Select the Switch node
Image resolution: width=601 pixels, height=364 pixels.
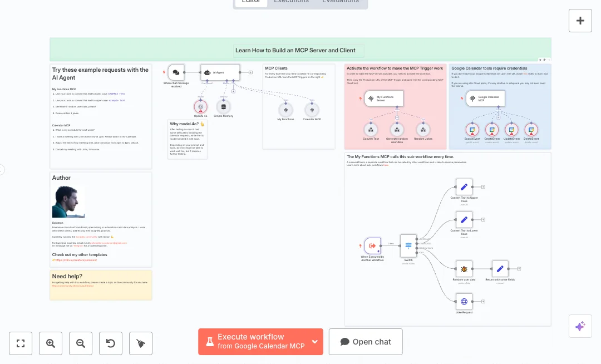[408, 245]
